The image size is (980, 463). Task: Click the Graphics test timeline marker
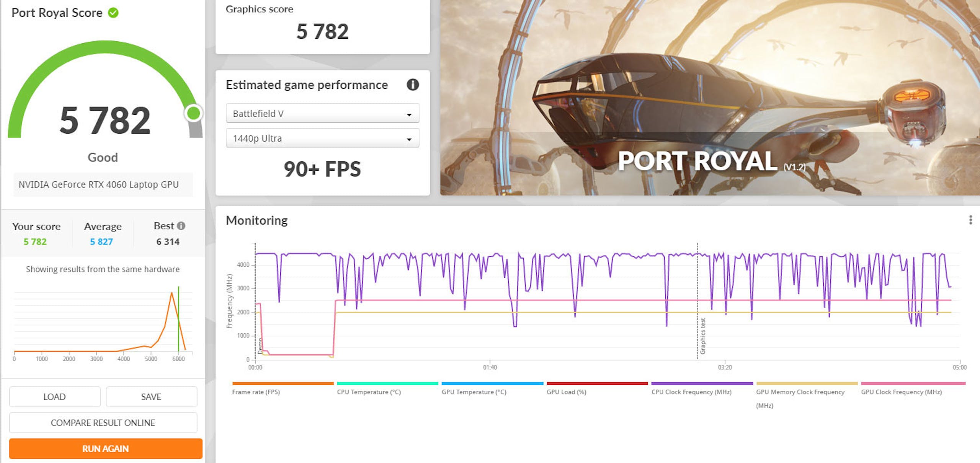(703, 336)
